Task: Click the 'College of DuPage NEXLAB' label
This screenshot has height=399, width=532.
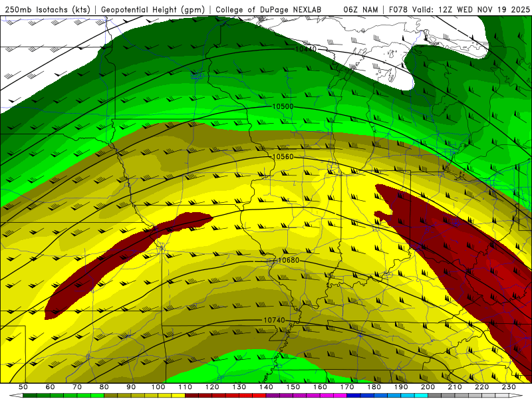Action: click(x=269, y=10)
